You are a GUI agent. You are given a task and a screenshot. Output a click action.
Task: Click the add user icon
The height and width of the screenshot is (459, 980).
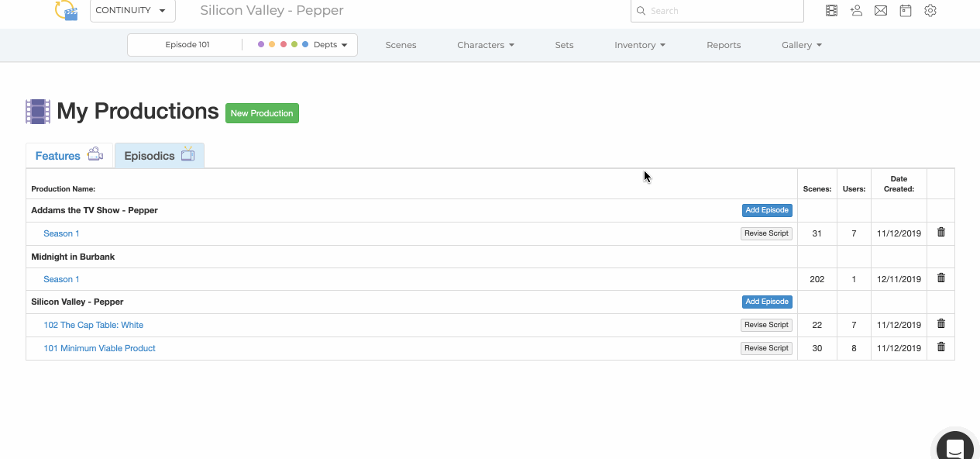(856, 11)
